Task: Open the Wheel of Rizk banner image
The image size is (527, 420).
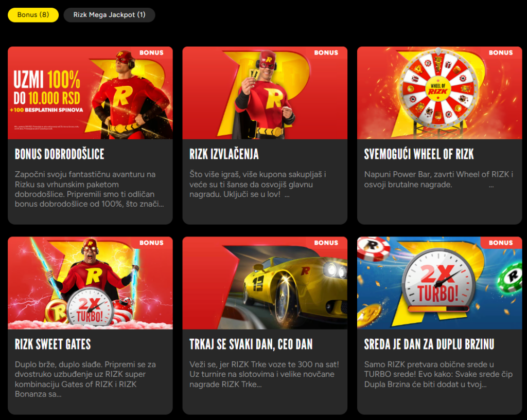Action: (x=440, y=93)
